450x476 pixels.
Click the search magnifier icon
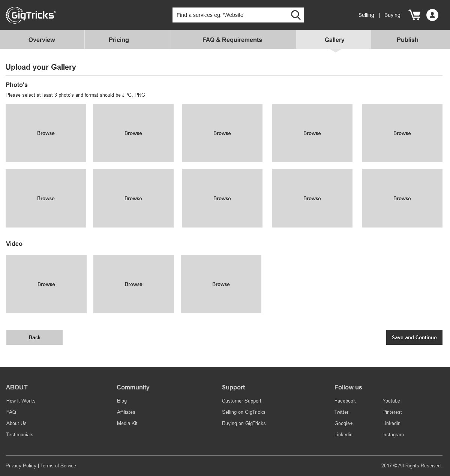tap(295, 15)
